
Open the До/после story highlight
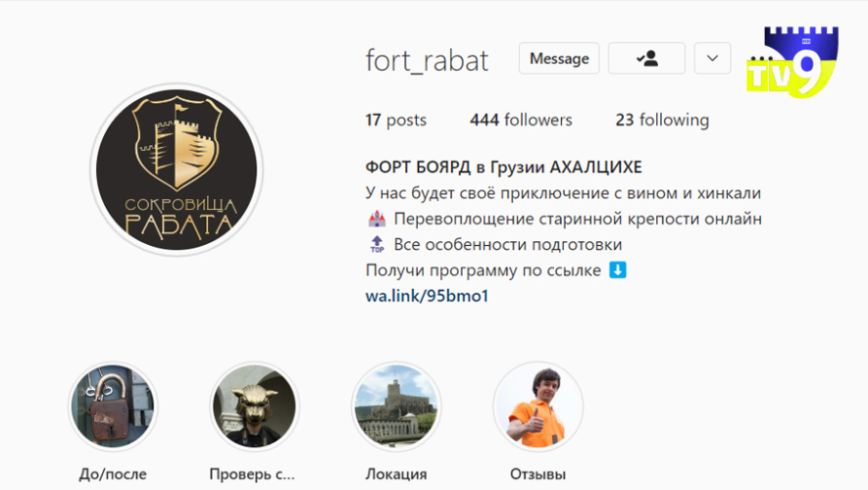tap(113, 407)
